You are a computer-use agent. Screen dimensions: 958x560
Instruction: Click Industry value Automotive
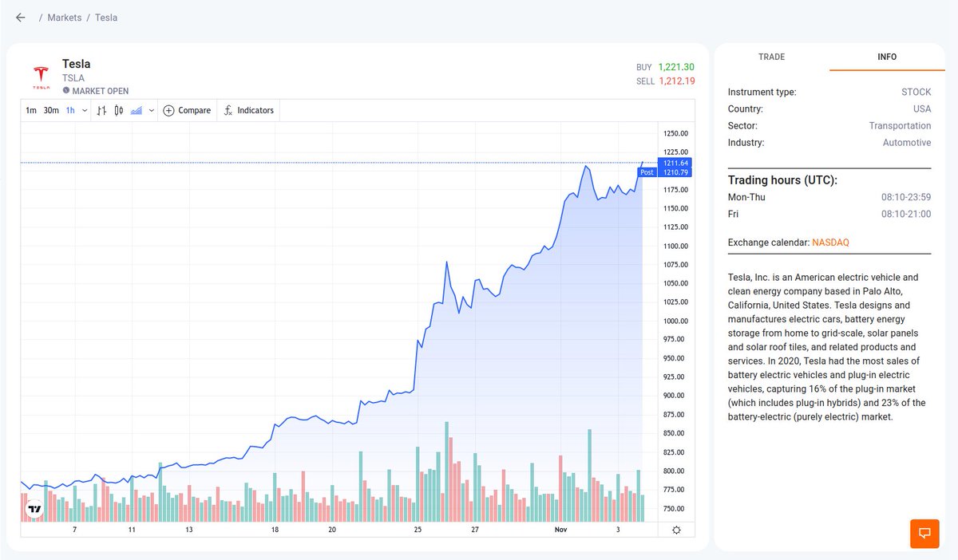pos(907,142)
